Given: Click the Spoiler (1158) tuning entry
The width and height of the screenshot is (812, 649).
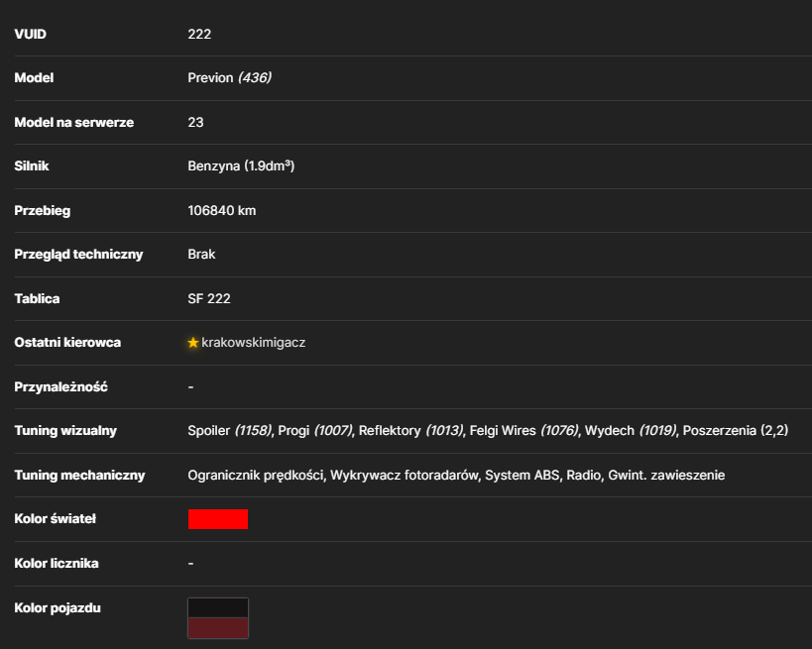Looking at the screenshot, I should point(229,431).
